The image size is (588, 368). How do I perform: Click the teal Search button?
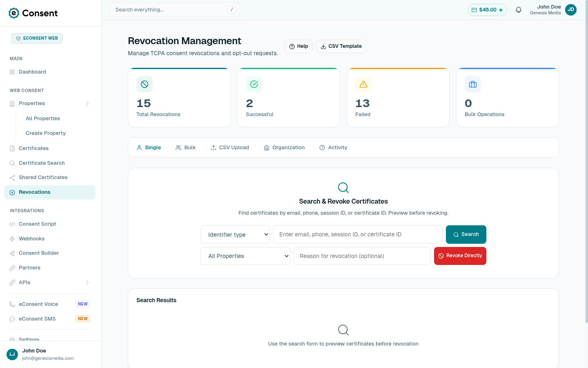click(466, 234)
